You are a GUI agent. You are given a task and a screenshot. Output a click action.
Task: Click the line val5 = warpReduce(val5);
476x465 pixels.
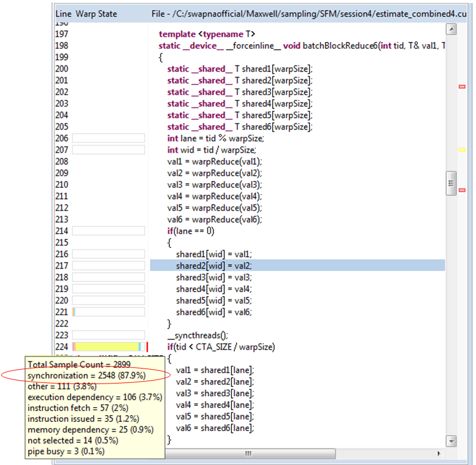(x=214, y=208)
